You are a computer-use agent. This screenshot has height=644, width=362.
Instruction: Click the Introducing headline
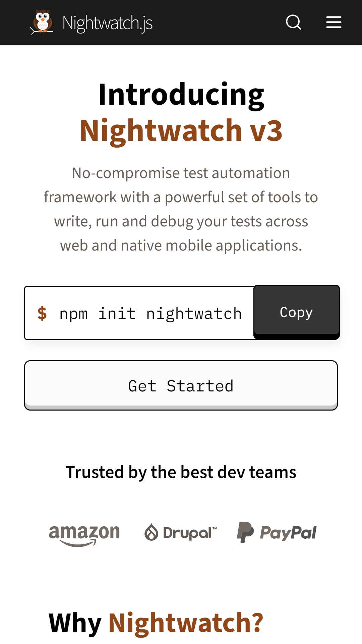(181, 94)
